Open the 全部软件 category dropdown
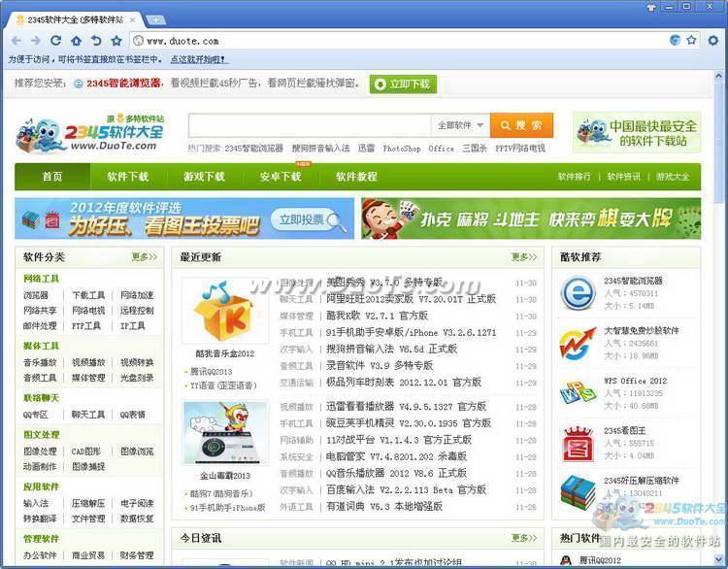Screen dimensions: 728x569 460,125
